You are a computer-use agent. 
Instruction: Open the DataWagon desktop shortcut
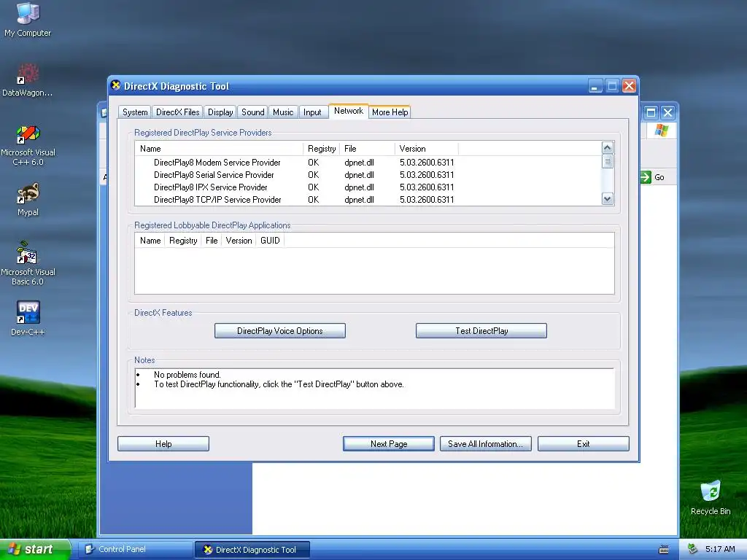pyautogui.click(x=28, y=79)
